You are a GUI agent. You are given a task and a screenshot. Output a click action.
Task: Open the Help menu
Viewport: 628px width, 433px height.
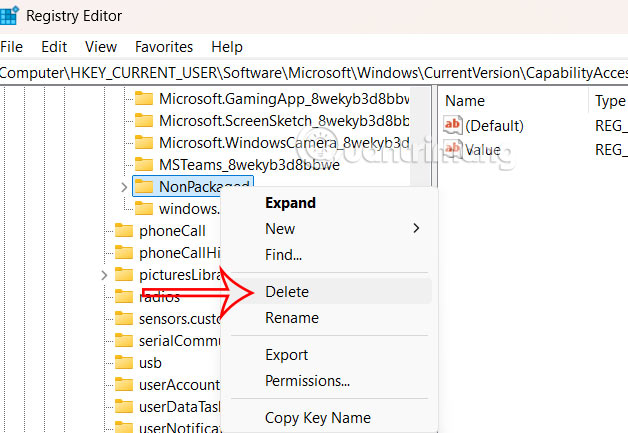tap(227, 47)
